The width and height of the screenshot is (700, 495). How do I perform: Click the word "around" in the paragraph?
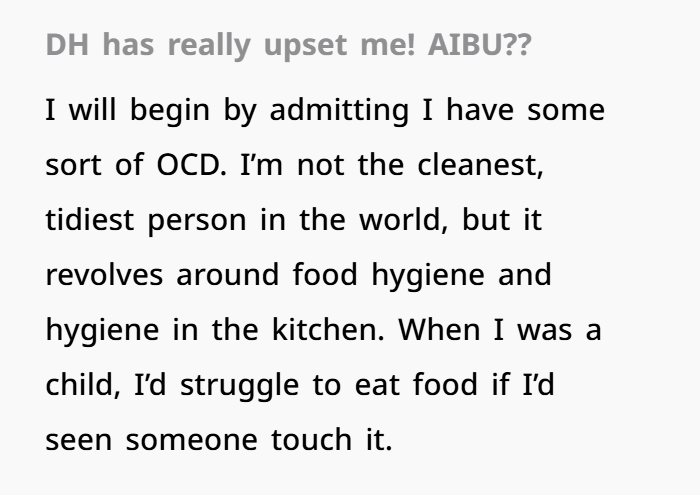228,276
